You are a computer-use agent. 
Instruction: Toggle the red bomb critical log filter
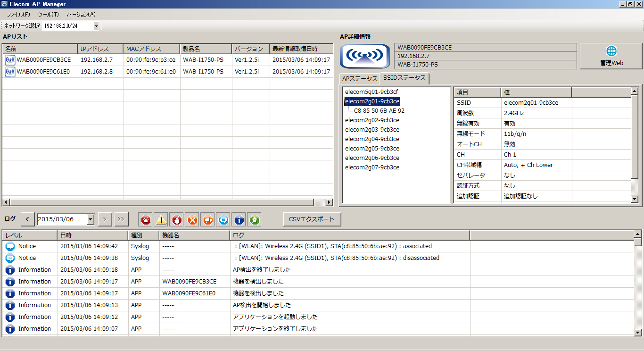point(176,219)
